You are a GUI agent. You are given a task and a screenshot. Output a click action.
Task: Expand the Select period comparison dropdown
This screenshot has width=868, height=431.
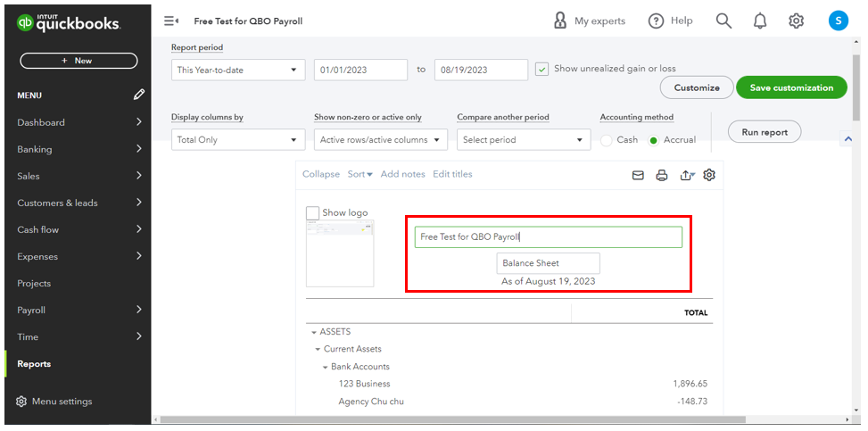point(524,140)
